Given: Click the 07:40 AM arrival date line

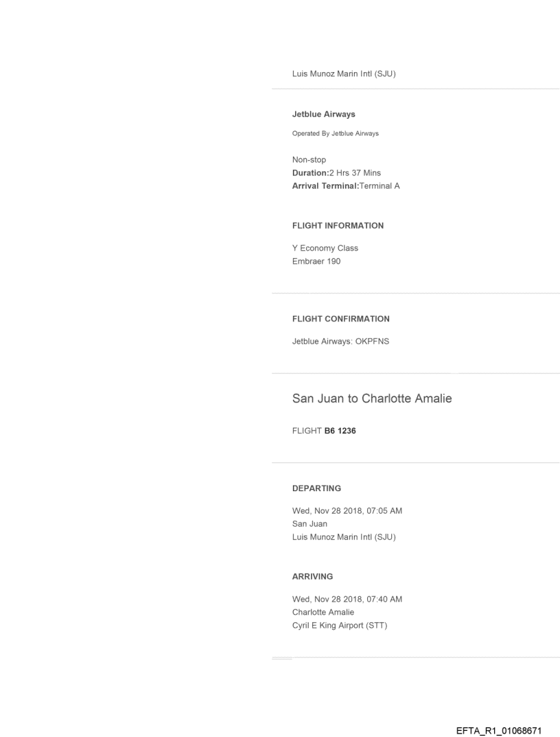Looking at the screenshot, I should (347, 599).
